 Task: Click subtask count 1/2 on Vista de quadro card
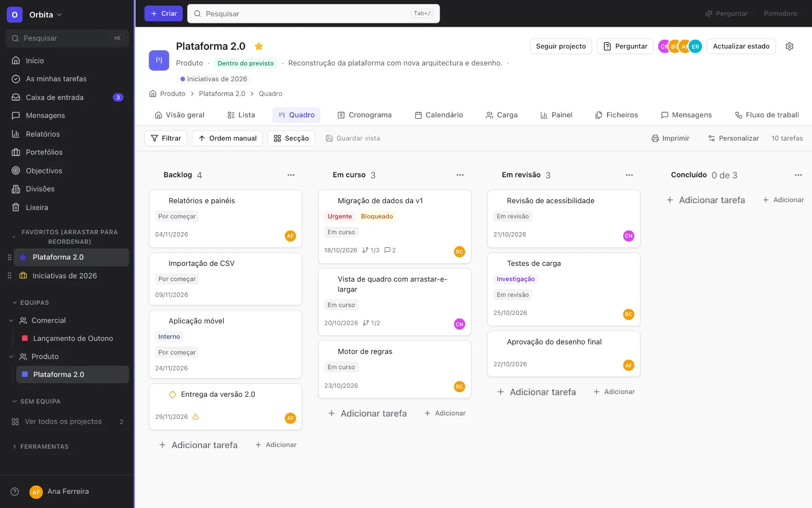tap(371, 323)
